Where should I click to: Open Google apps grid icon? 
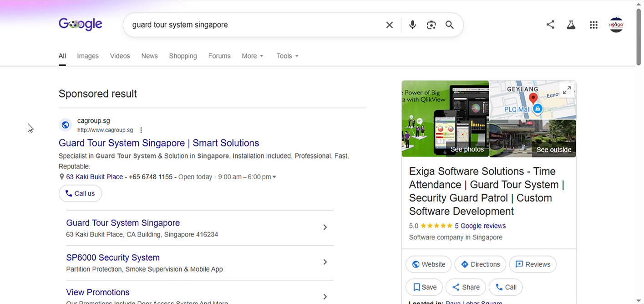[x=593, y=25]
